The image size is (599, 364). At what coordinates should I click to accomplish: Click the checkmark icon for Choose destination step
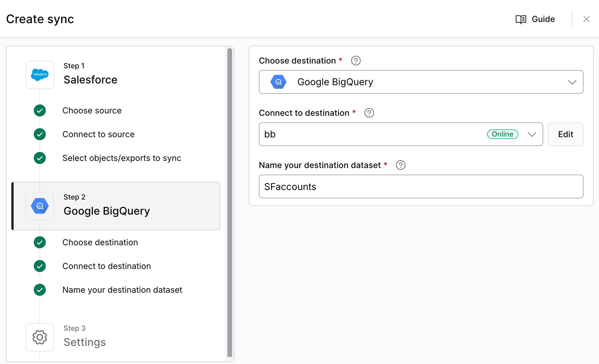40,242
